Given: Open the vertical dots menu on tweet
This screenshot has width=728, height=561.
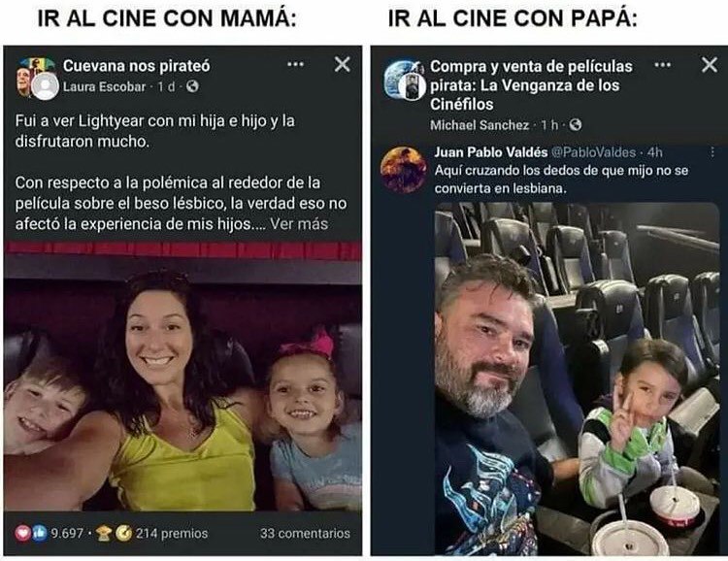Looking at the screenshot, I should [712, 151].
